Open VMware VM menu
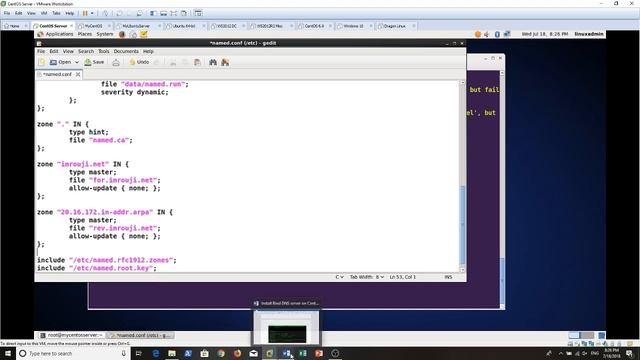 click(x=44, y=13)
